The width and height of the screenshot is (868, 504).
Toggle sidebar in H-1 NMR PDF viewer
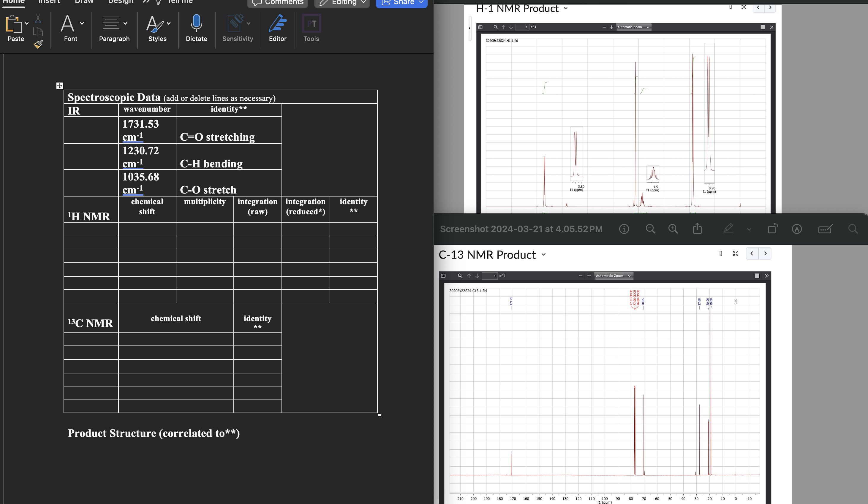point(480,27)
